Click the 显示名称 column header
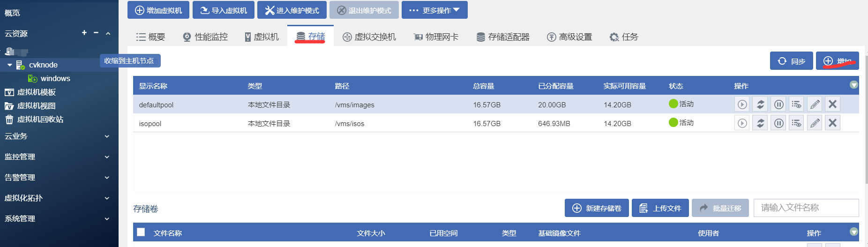Screen dimensions: 868x247 click(x=153, y=86)
